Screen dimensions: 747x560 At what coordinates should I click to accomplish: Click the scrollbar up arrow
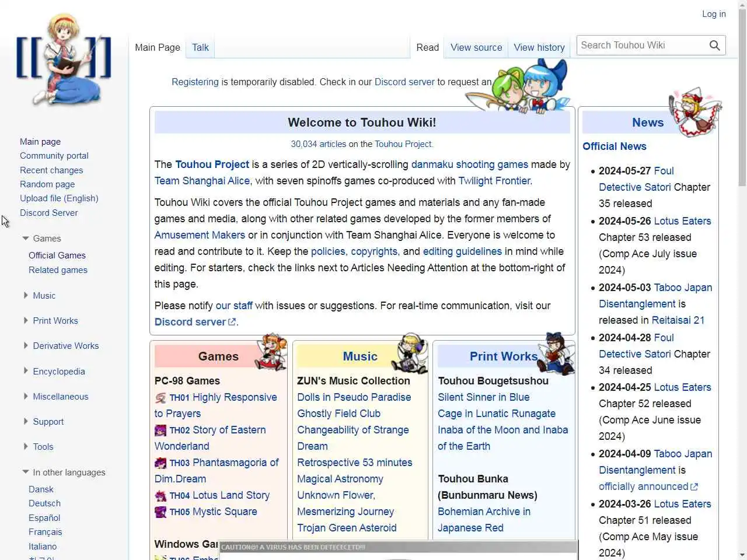742,5
